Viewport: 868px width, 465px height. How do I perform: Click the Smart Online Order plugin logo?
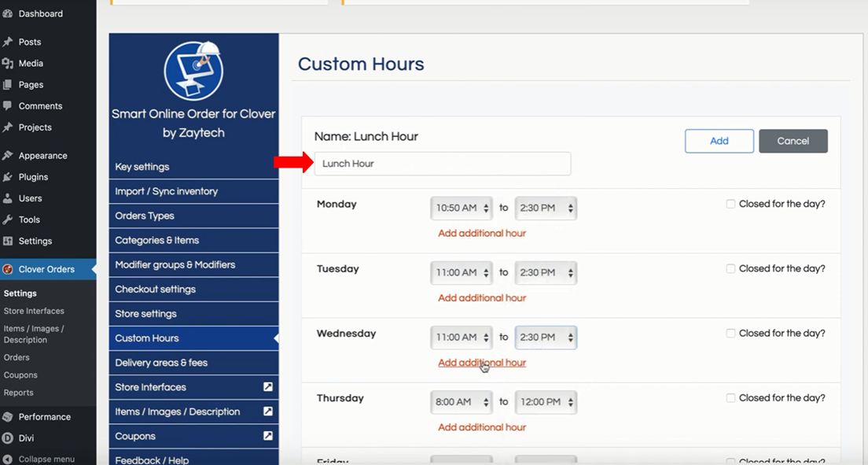click(193, 71)
